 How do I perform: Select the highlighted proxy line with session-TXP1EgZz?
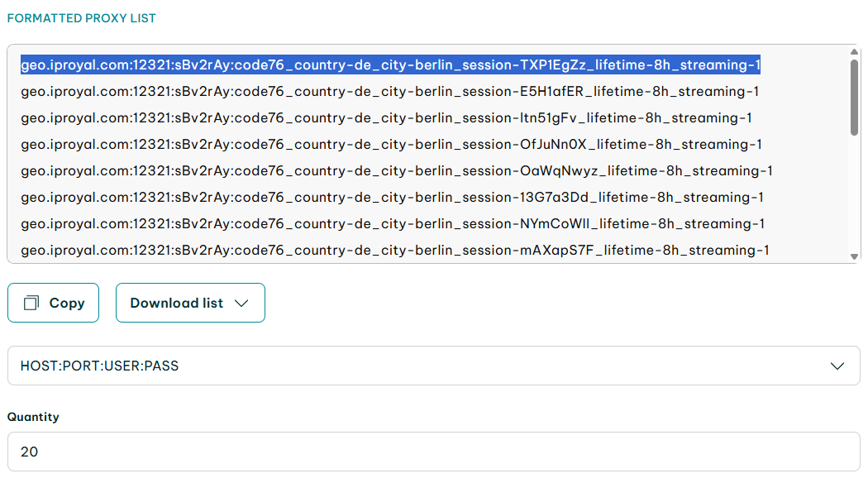click(x=391, y=65)
